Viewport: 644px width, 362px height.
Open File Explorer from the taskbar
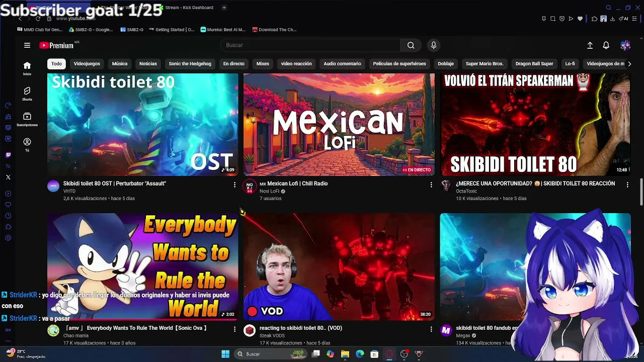coord(345,354)
